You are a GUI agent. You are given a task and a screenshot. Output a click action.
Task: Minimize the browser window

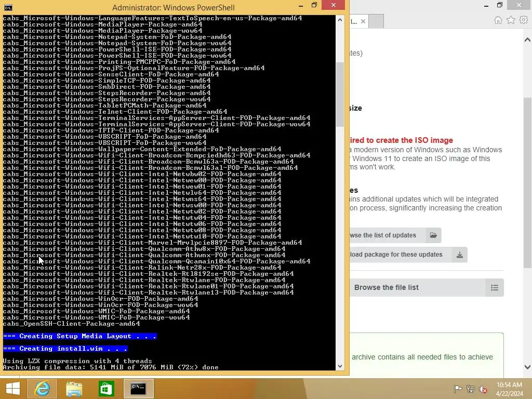coord(486,5)
